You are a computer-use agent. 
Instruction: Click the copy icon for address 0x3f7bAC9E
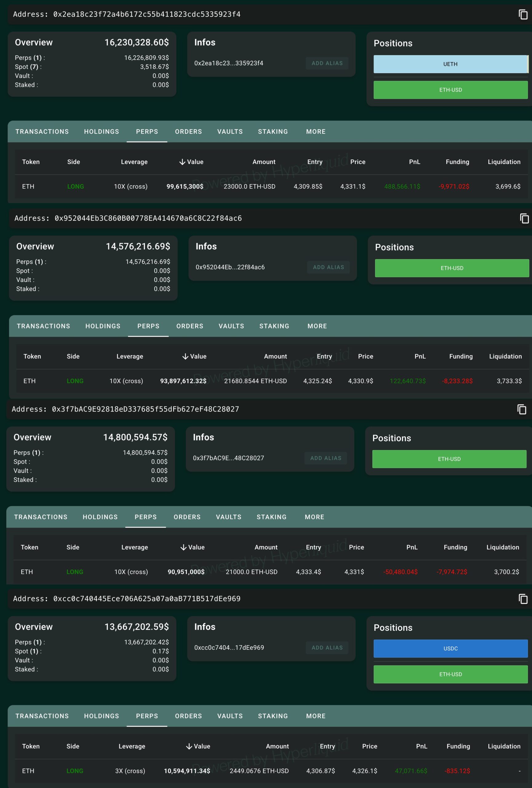pyautogui.click(x=522, y=409)
